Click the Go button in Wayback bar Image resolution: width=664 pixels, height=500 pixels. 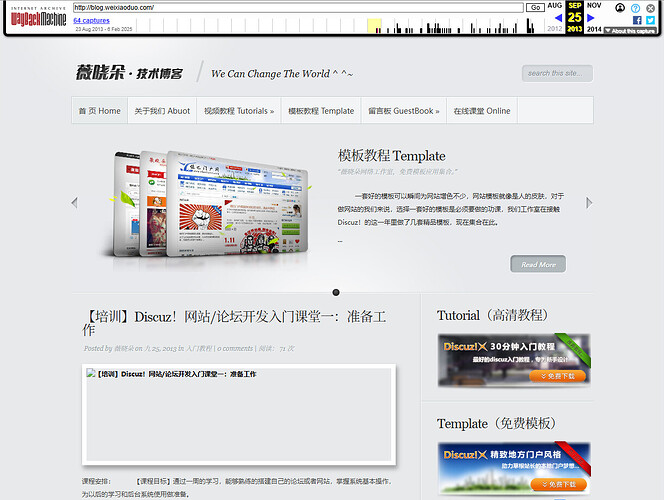click(x=535, y=8)
